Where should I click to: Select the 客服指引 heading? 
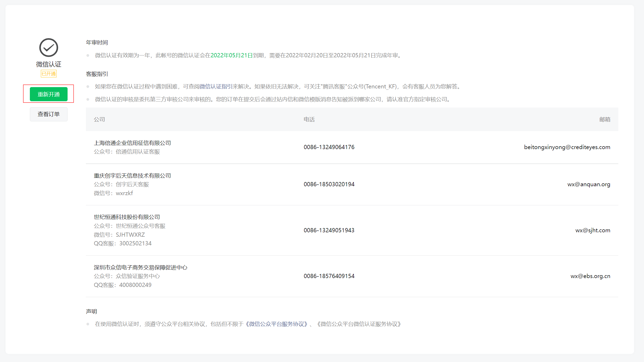click(x=97, y=74)
